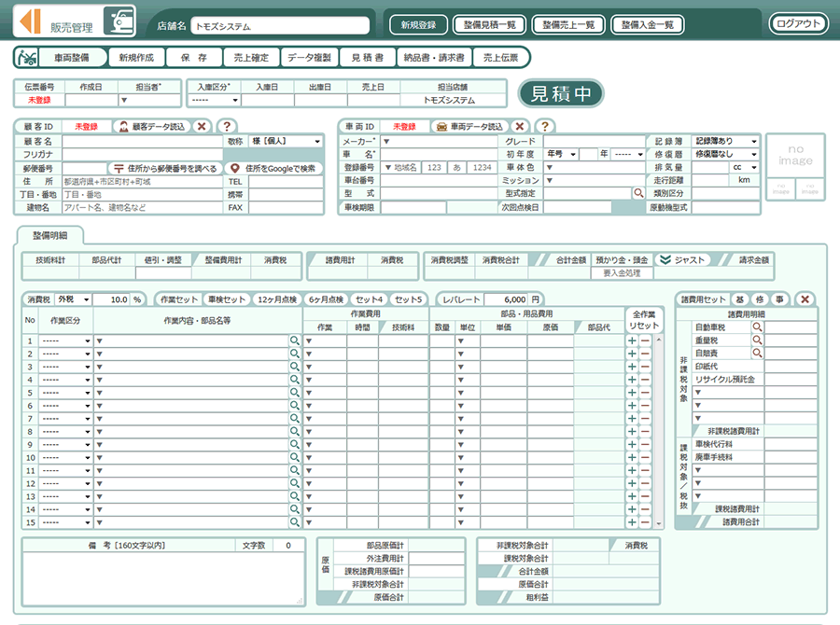Open the vehicle ID help question mark
This screenshot has height=625, width=840.
pyautogui.click(x=545, y=126)
